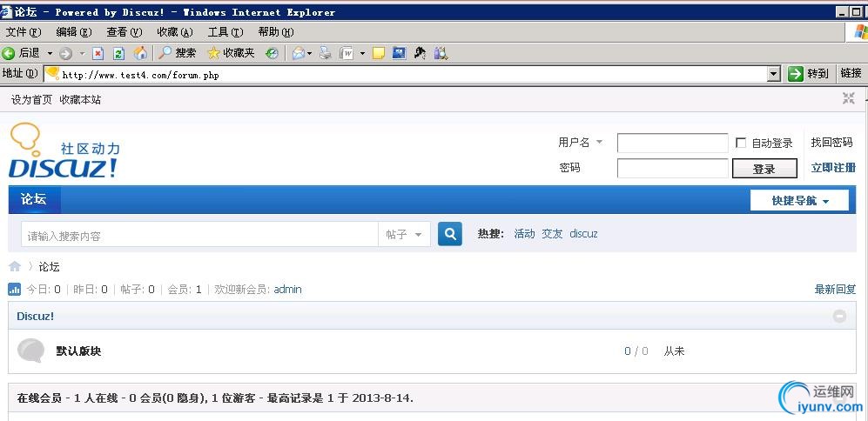Open the 帖子 search type dropdown

404,235
